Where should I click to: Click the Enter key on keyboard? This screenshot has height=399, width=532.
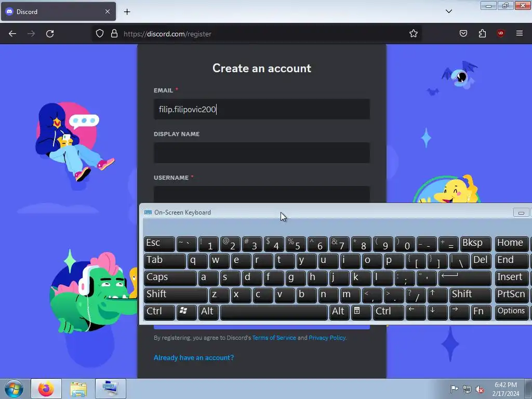[x=465, y=278]
